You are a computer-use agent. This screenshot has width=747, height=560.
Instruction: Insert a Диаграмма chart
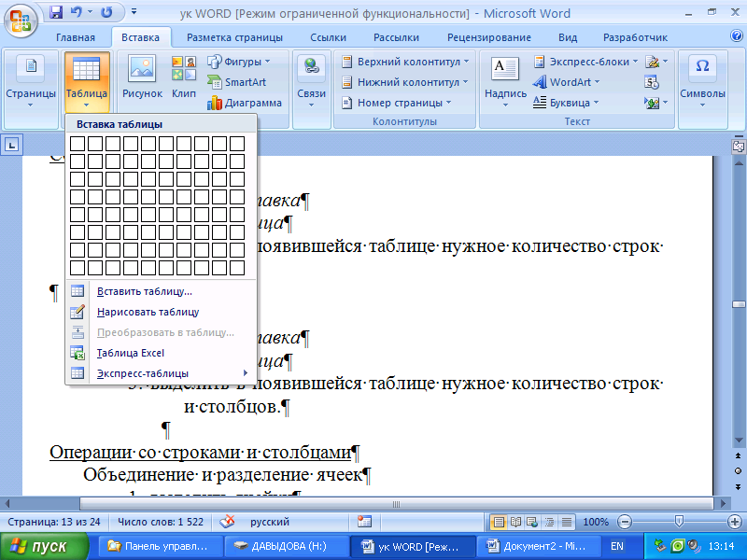click(244, 103)
